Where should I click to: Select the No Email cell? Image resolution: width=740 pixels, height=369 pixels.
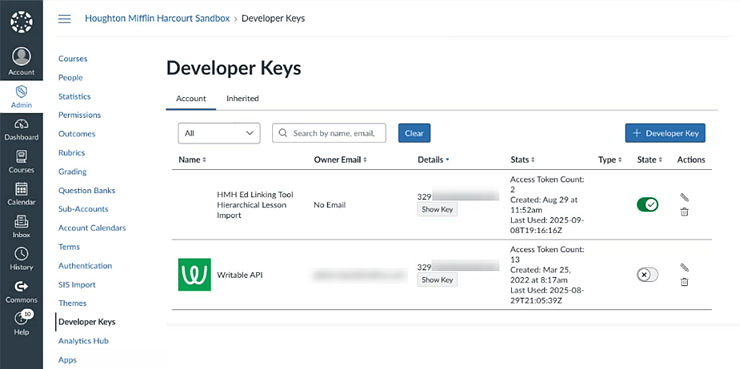[329, 205]
